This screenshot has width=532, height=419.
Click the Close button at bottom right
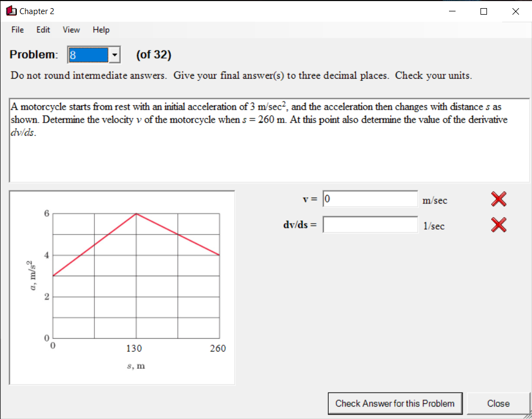coord(498,403)
